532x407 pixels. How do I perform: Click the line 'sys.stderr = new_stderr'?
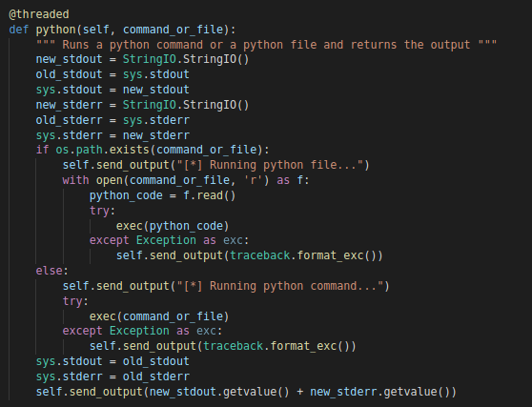(x=113, y=135)
